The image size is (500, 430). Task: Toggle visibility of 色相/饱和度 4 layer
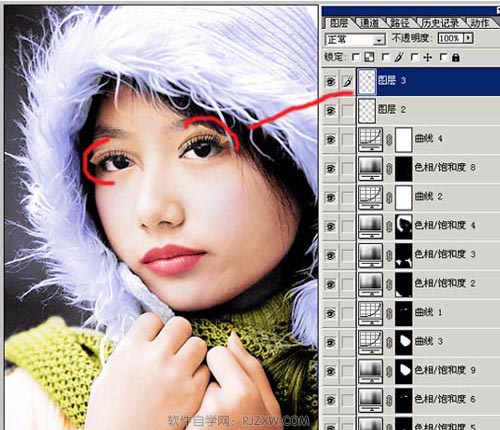point(330,226)
